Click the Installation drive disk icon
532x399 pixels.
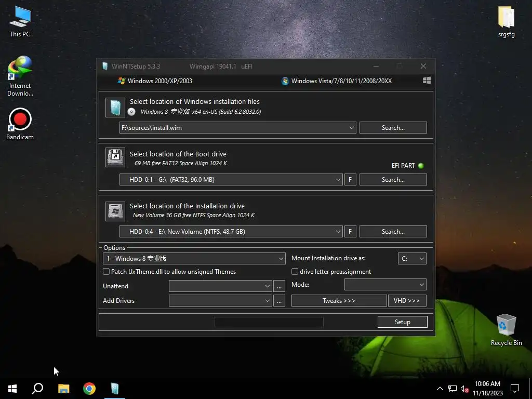pyautogui.click(x=115, y=211)
